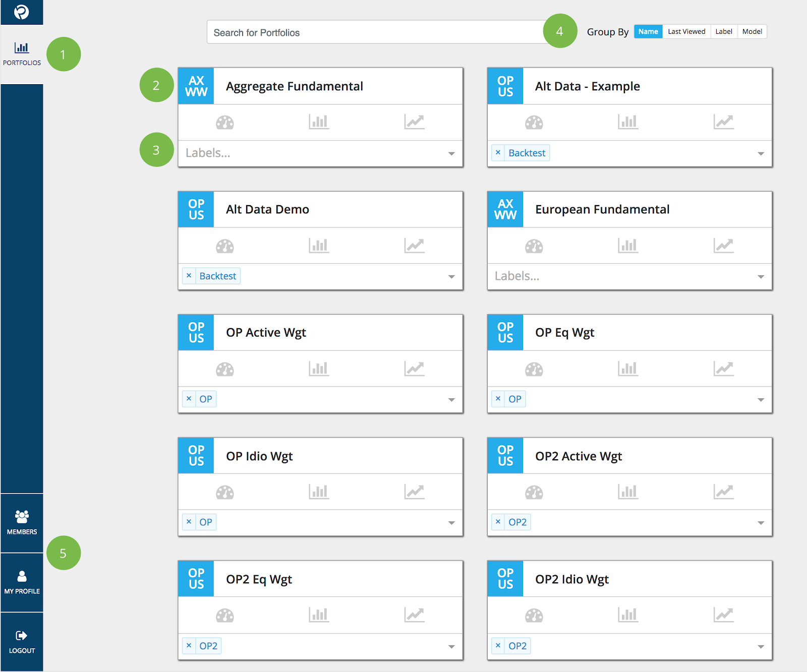Open the Portfolios sidebar section
This screenshot has width=807, height=672.
[x=22, y=54]
